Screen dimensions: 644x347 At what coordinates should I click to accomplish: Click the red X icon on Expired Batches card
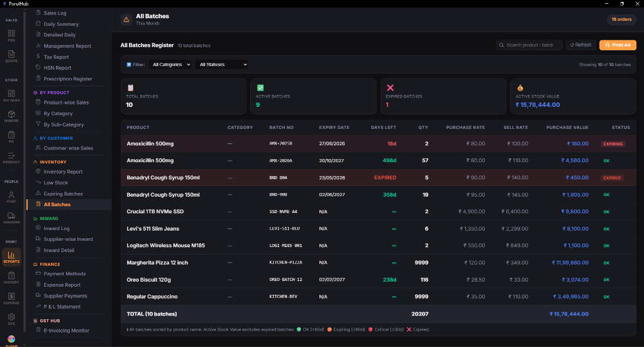390,87
